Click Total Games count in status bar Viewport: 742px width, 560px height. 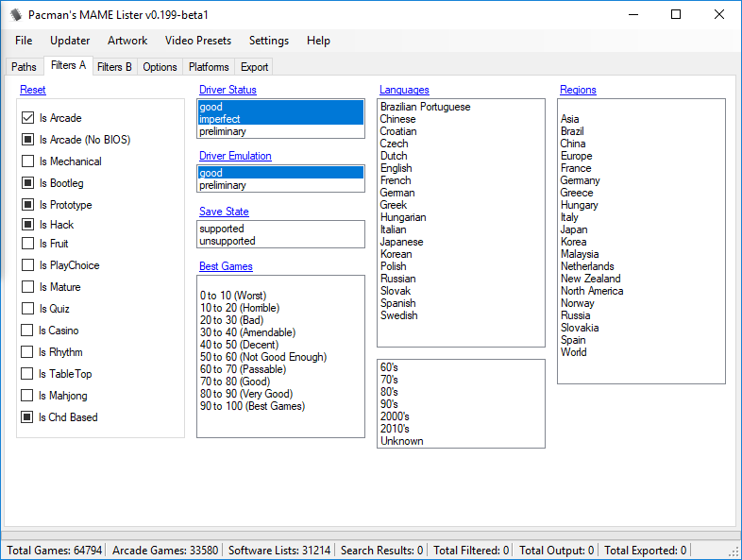[x=55, y=551]
